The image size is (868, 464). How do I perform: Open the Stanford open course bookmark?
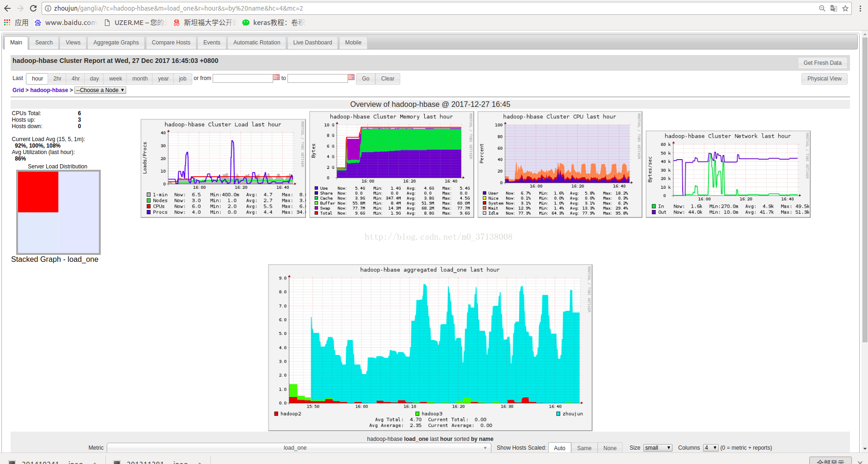[204, 23]
